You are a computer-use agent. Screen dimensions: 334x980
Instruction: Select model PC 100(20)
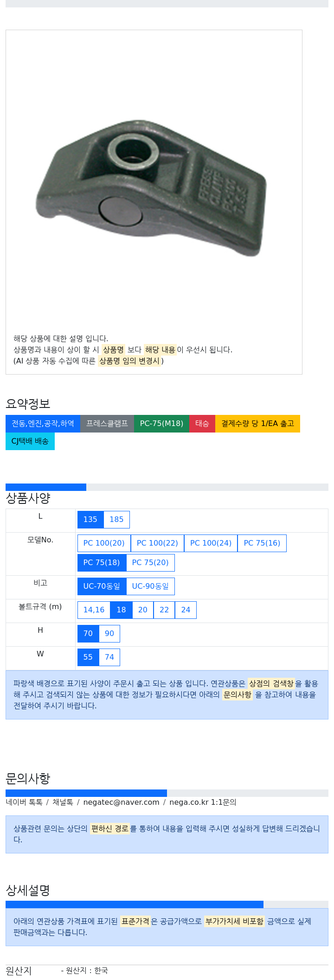[x=104, y=543]
